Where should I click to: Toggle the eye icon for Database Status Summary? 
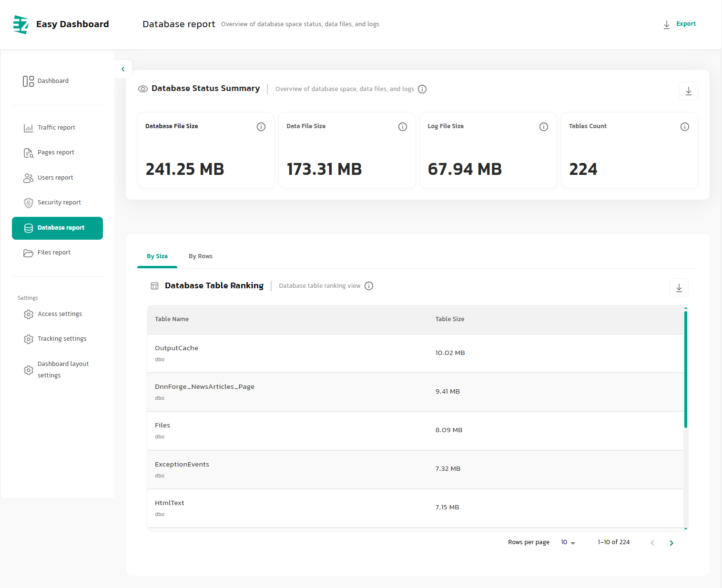coord(143,89)
